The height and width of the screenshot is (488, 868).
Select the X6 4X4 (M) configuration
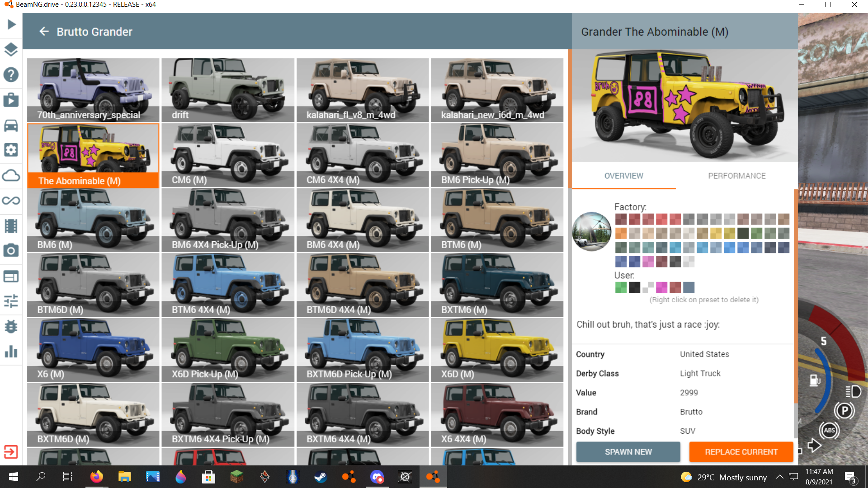coord(497,415)
